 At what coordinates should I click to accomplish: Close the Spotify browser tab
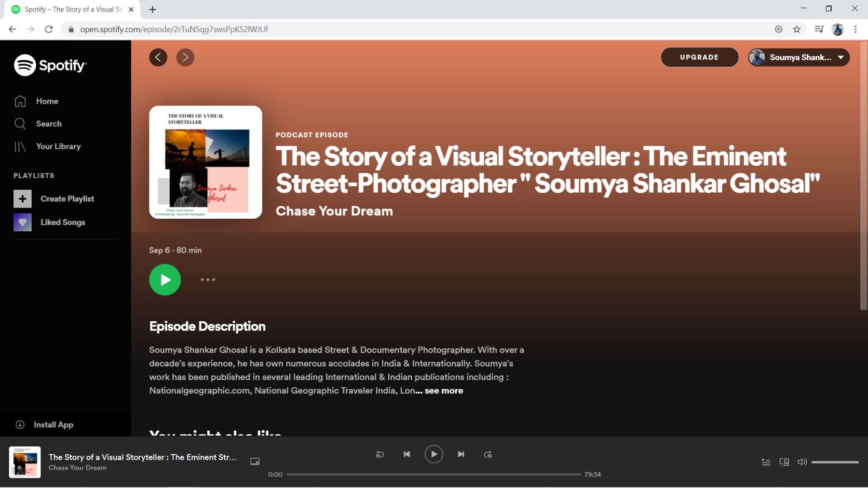click(131, 9)
